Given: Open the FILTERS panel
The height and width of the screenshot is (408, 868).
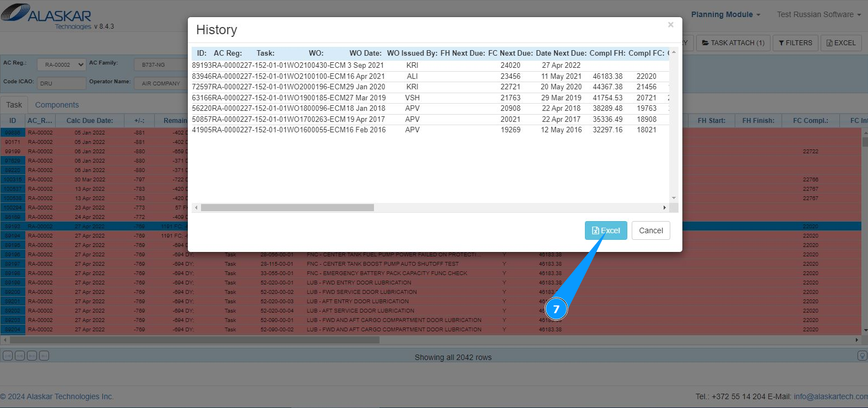Looking at the screenshot, I should coord(795,42).
